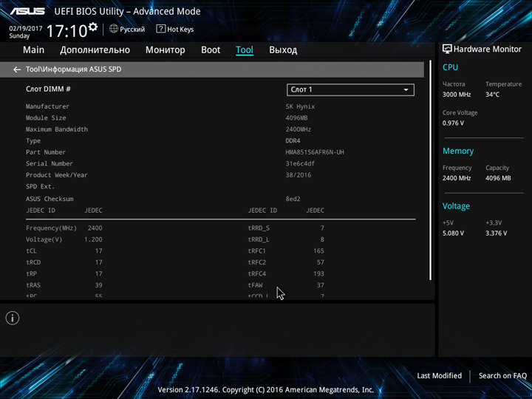Switch to the Main tab
Viewport: 532px width, 399px height.
tap(33, 50)
